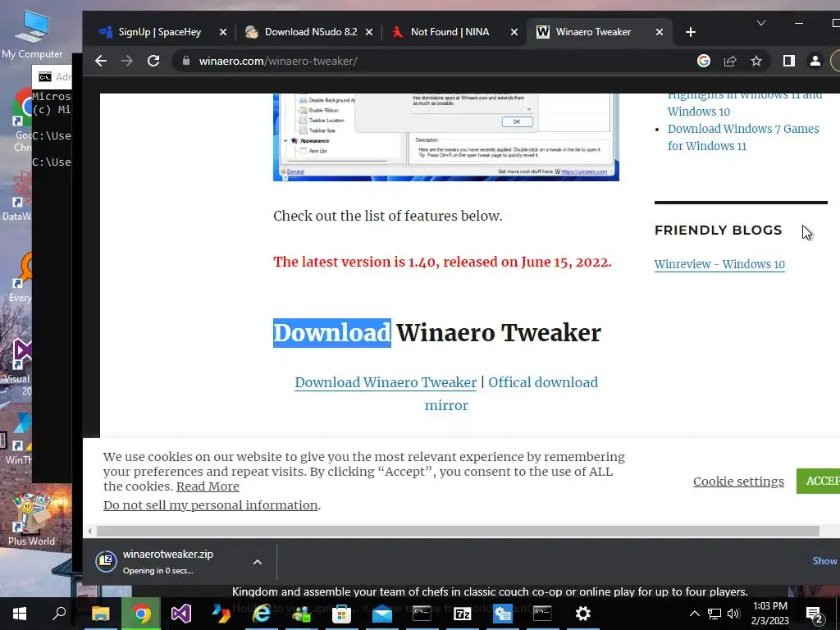
Task: Open 7-Zip from the taskbar
Action: click(462, 614)
